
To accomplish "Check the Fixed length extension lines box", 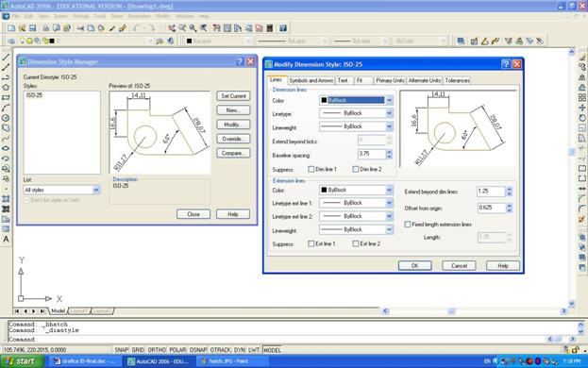I will tap(408, 224).
